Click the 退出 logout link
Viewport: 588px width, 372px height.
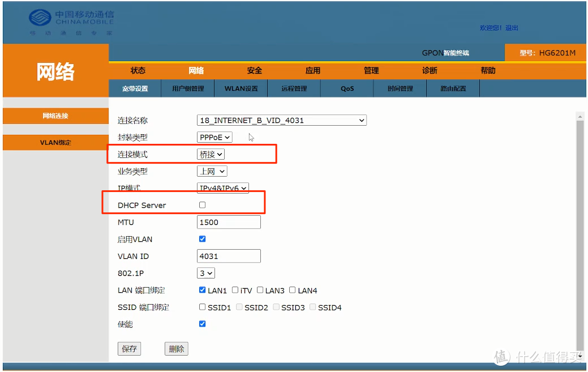coord(513,28)
